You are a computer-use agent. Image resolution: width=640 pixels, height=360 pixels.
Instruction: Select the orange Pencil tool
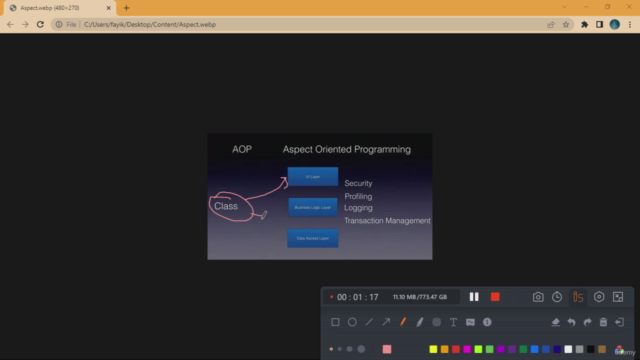(x=403, y=322)
